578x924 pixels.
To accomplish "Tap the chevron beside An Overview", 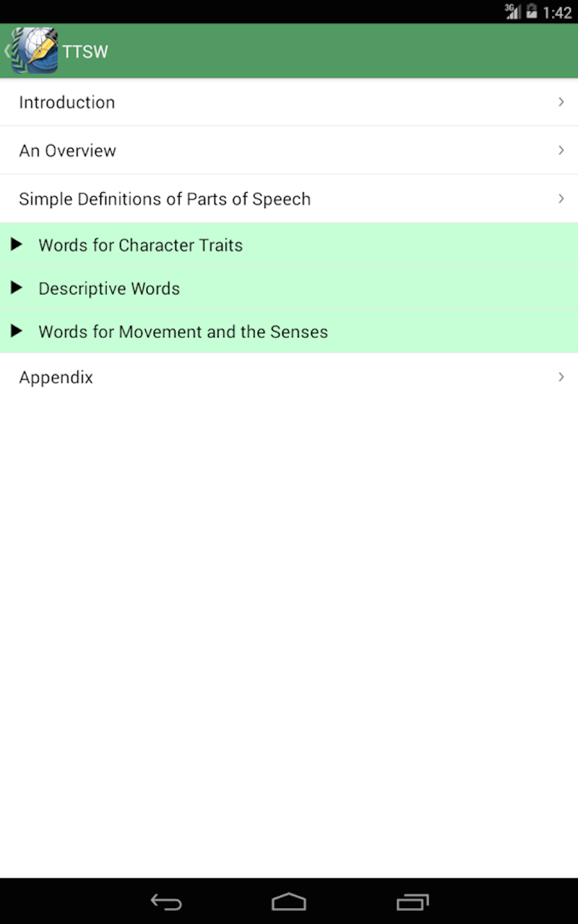I will 561,150.
